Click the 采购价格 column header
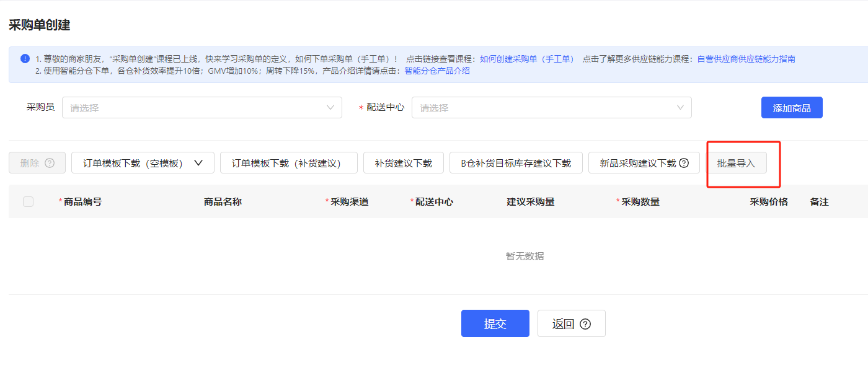Image resolution: width=868 pixels, height=368 pixels. coord(768,202)
